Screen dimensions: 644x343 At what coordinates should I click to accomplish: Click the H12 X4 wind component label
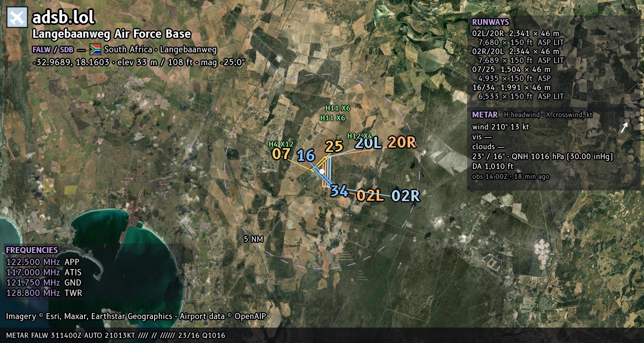360,136
